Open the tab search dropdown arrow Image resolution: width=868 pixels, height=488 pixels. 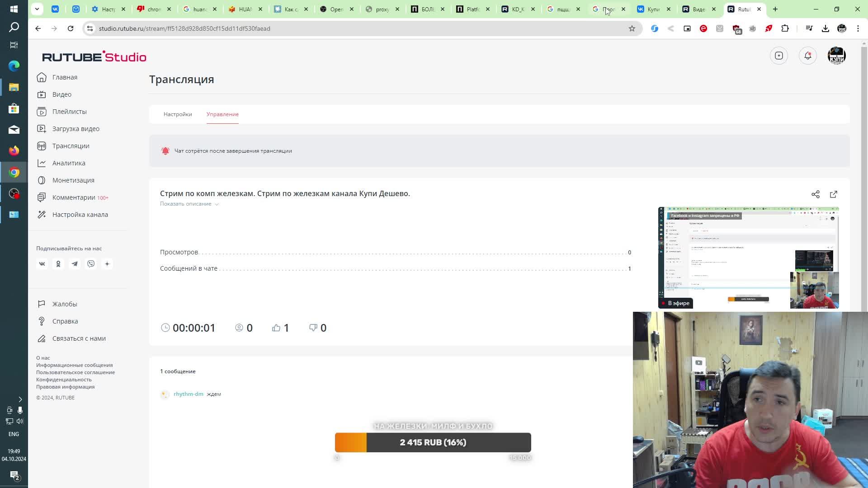click(x=37, y=9)
